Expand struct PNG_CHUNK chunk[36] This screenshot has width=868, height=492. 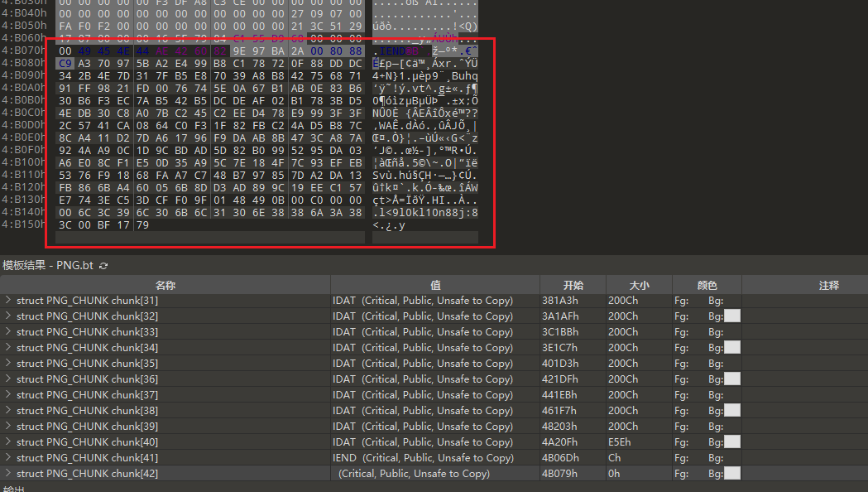tap(8, 379)
